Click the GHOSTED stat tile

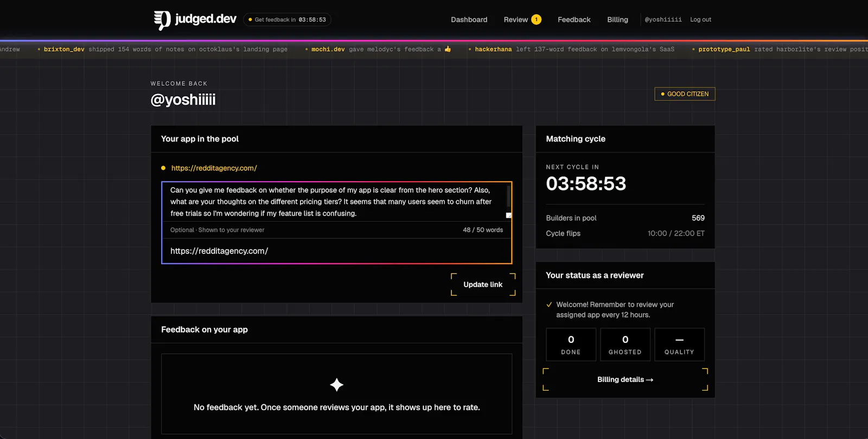tap(625, 345)
